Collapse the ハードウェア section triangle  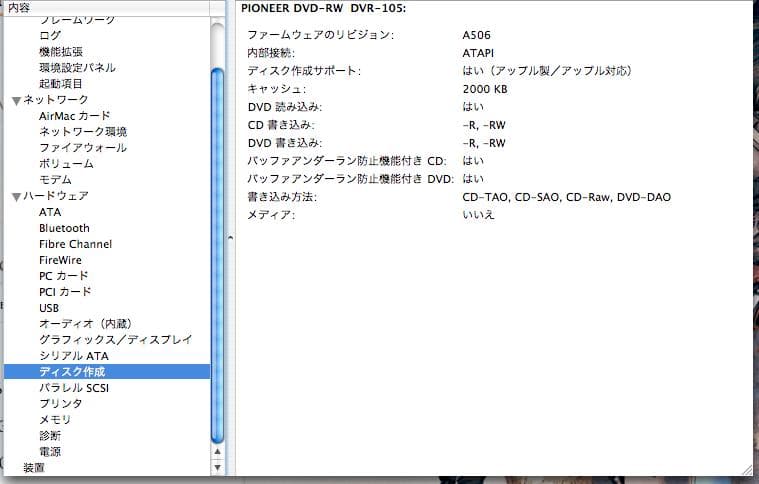[16, 197]
